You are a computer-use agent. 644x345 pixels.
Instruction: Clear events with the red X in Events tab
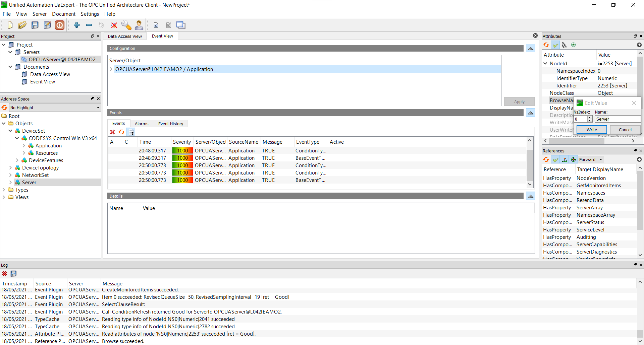point(112,132)
